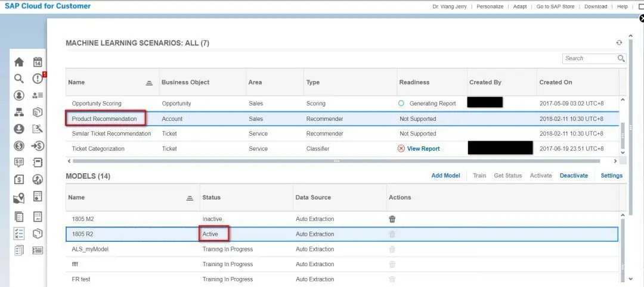Viewport: 644px width, 287px height.
Task: Open Dr. Wang Jerry user menu
Action: click(450, 7)
